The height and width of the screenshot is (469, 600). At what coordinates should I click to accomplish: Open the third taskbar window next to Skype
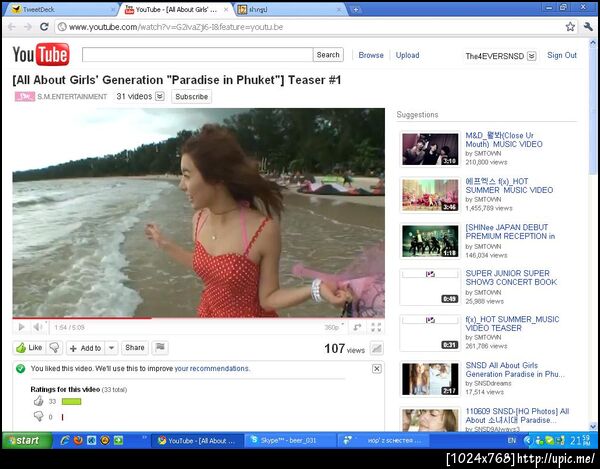tap(383, 441)
